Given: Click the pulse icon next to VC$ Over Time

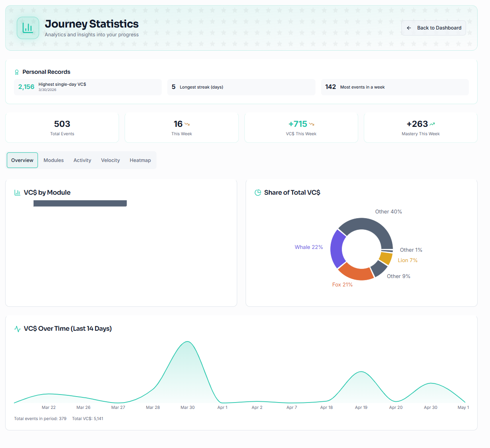Looking at the screenshot, I should pyautogui.click(x=17, y=329).
